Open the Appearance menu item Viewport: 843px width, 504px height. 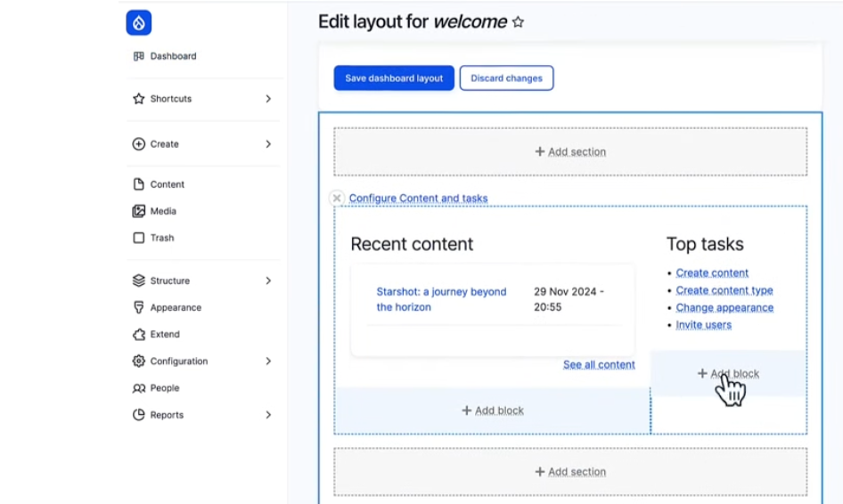[176, 307]
